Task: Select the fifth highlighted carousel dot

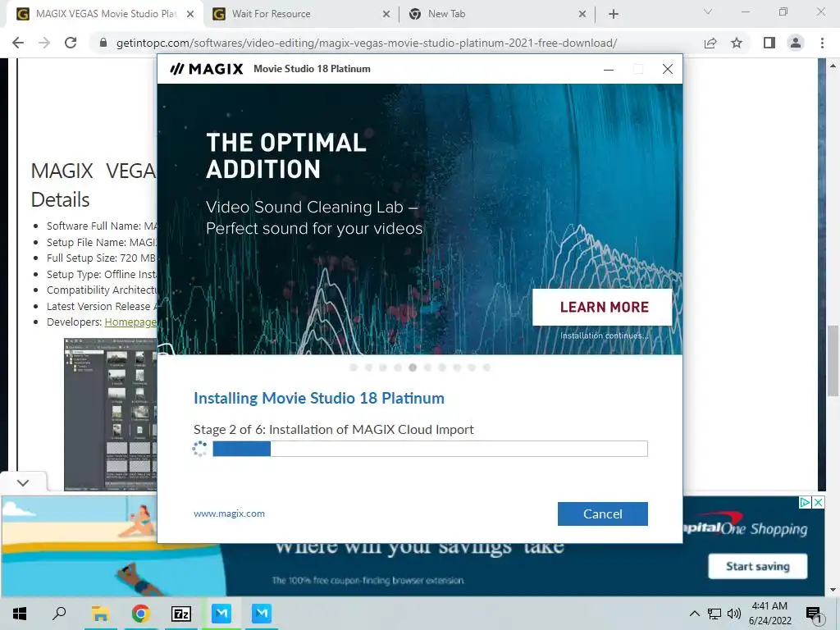Action: [x=413, y=367]
